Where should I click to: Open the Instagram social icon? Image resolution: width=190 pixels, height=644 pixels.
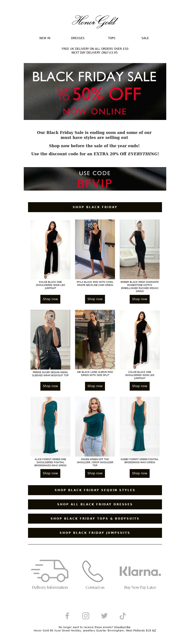click(86, 616)
